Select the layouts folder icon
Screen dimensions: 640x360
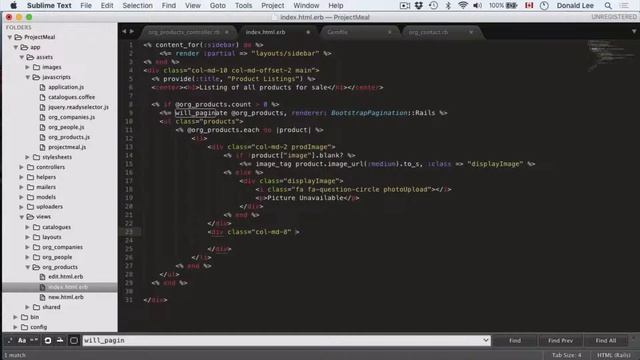36,237
